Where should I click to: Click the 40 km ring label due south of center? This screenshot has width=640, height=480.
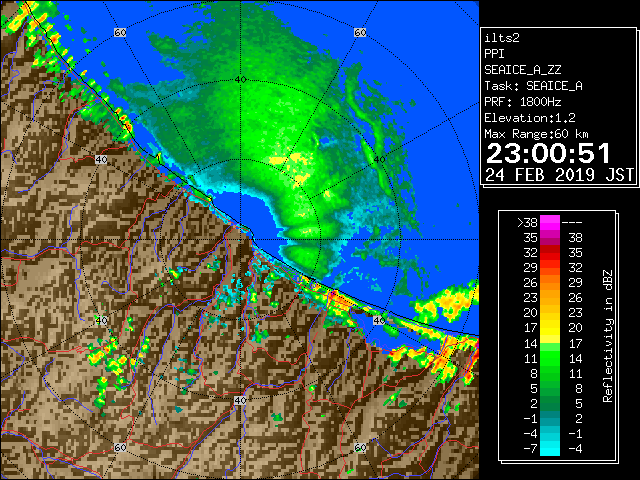(240, 400)
